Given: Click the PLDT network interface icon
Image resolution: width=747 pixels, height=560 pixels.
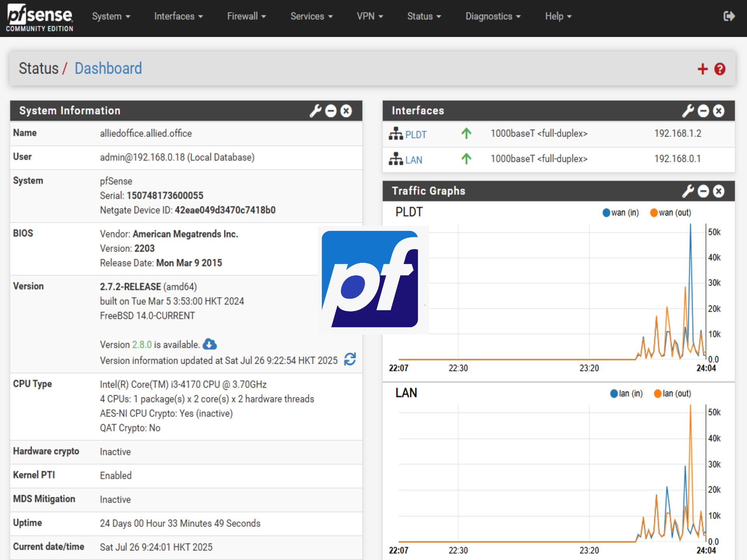Looking at the screenshot, I should 396,133.
